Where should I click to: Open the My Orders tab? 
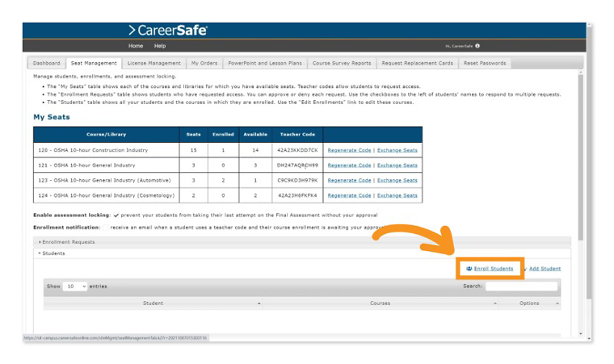[x=204, y=63]
